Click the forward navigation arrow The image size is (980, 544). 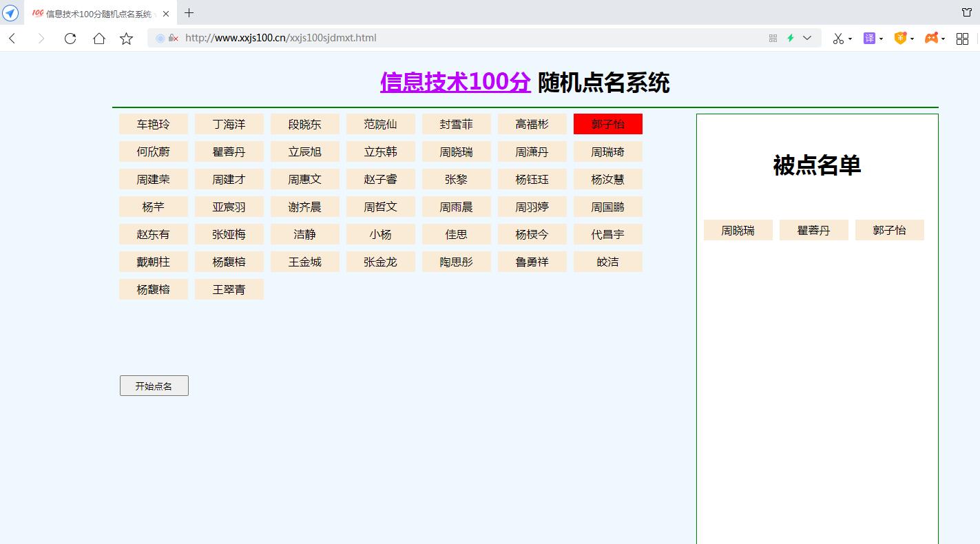point(41,39)
